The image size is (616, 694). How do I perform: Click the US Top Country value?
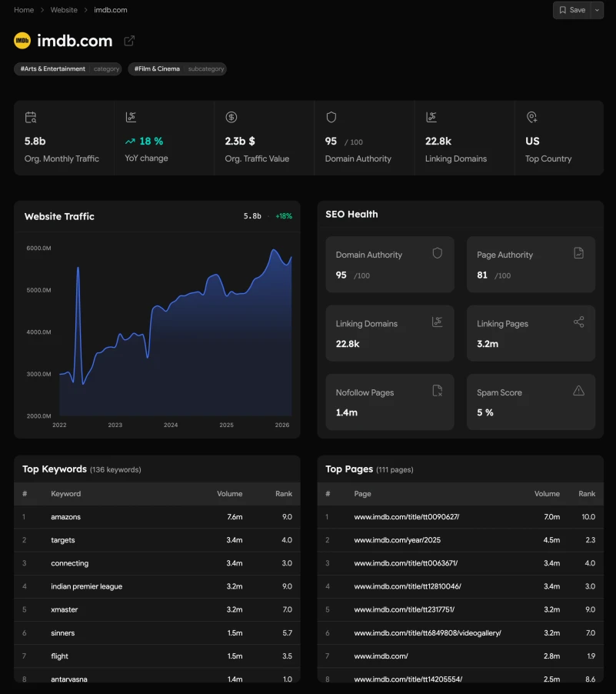click(x=532, y=142)
